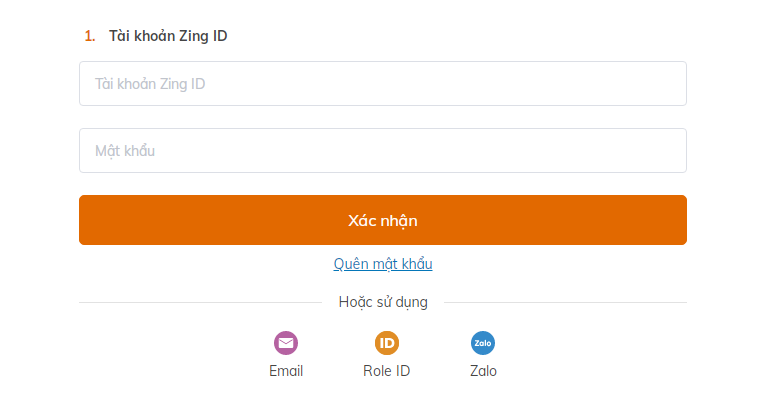The width and height of the screenshot is (762, 409).
Task: Click the right end of the Mật khẩu field
Action: point(665,151)
